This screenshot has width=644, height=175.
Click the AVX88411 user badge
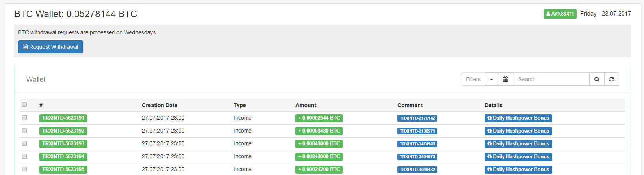[x=560, y=14]
